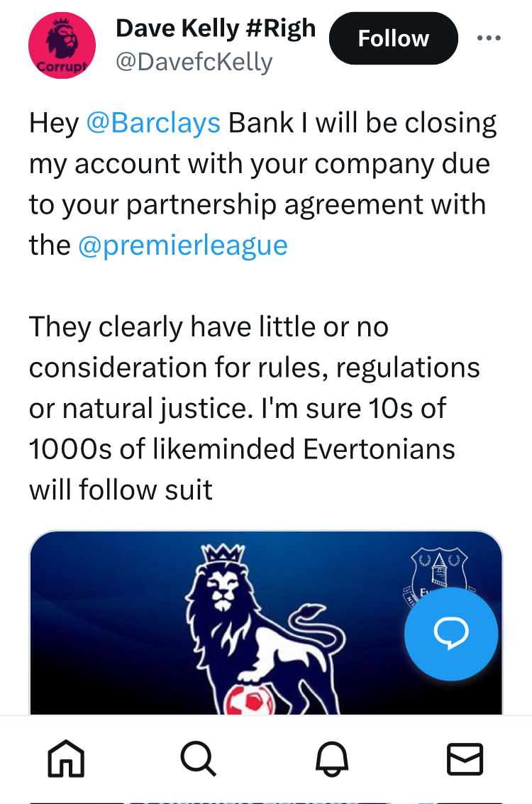The image size is (532, 804).
Task: Click the tweet text about closing account
Action: 262,184
